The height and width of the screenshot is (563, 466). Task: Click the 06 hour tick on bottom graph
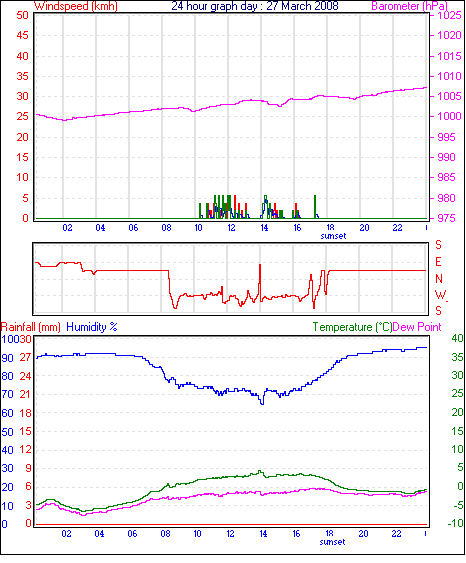(x=132, y=534)
